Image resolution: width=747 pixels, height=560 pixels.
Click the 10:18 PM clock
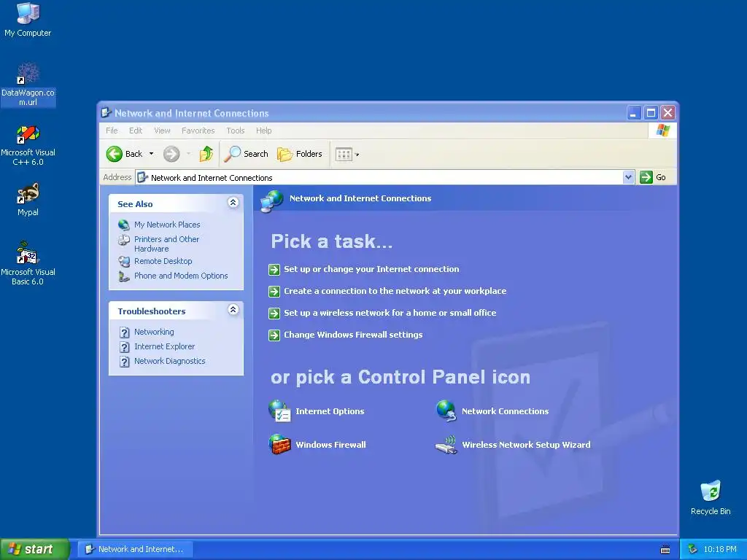tap(720, 549)
